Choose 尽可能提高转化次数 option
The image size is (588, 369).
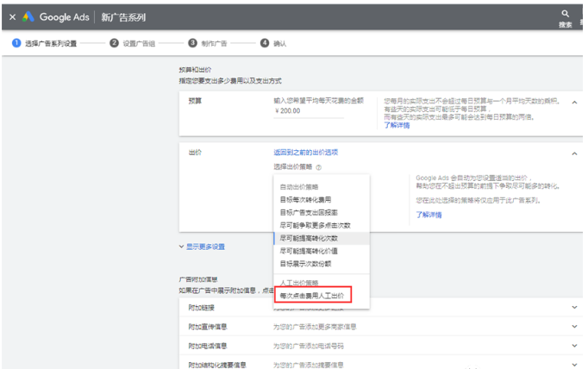coord(309,237)
